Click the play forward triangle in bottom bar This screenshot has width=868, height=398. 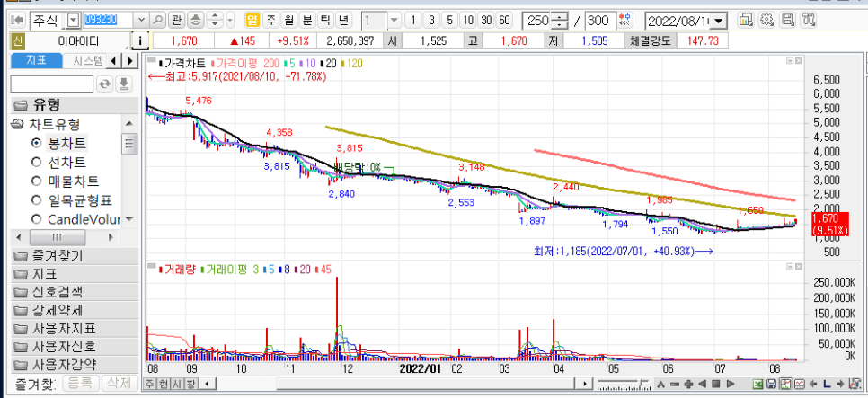click(731, 384)
